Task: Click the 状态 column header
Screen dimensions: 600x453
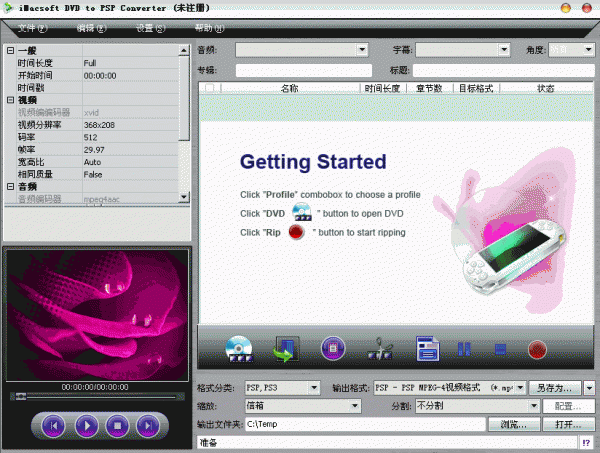Action: (x=546, y=88)
